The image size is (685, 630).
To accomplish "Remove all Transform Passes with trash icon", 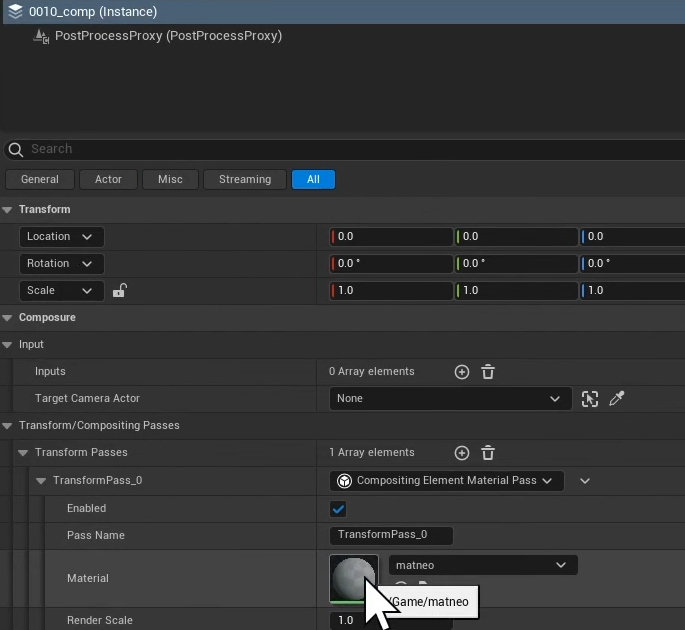I will pyautogui.click(x=488, y=453).
